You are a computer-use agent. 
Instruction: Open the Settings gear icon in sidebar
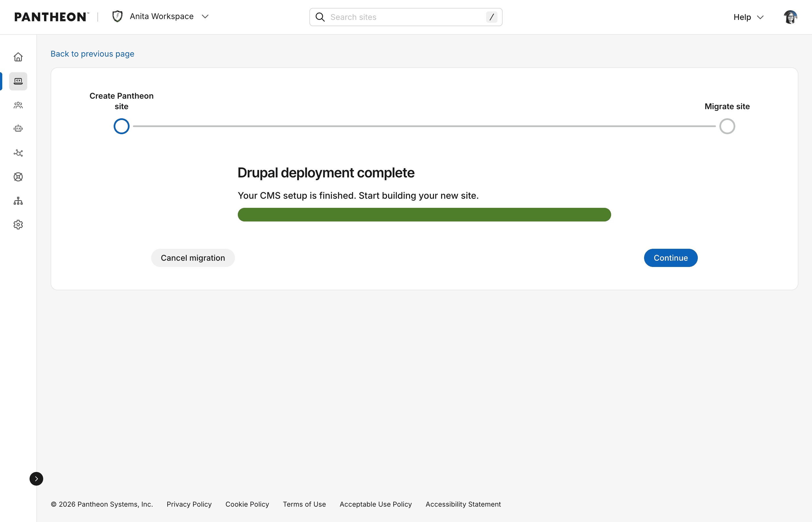point(18,225)
